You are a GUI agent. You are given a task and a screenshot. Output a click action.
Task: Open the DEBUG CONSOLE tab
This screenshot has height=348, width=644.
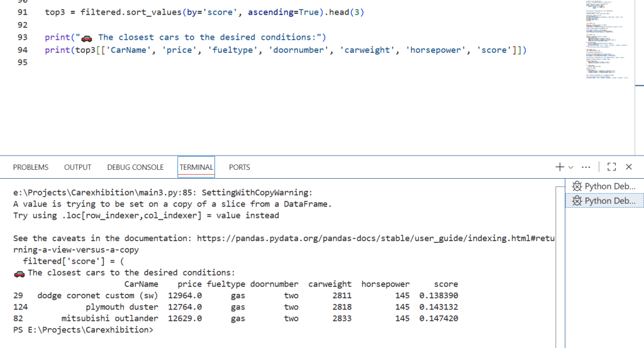(x=135, y=167)
